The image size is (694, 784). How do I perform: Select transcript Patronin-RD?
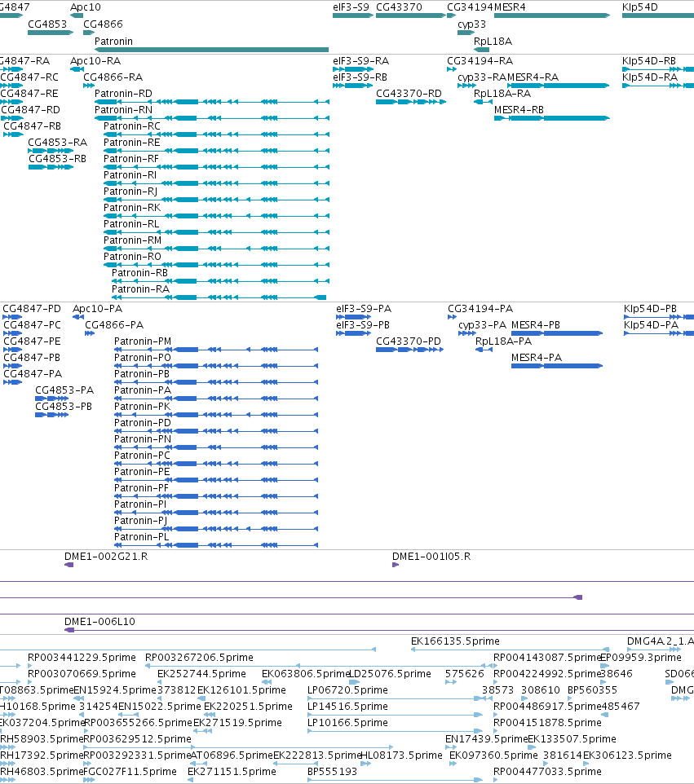[123, 94]
